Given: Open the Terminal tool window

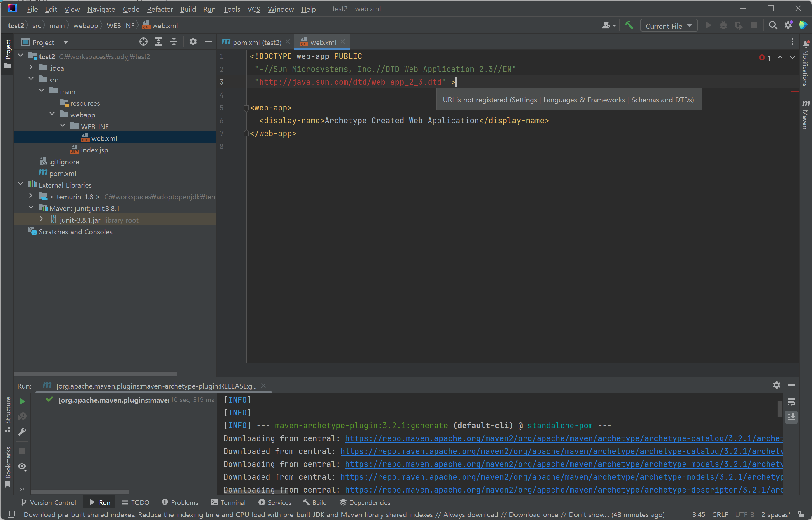Looking at the screenshot, I should (x=228, y=502).
